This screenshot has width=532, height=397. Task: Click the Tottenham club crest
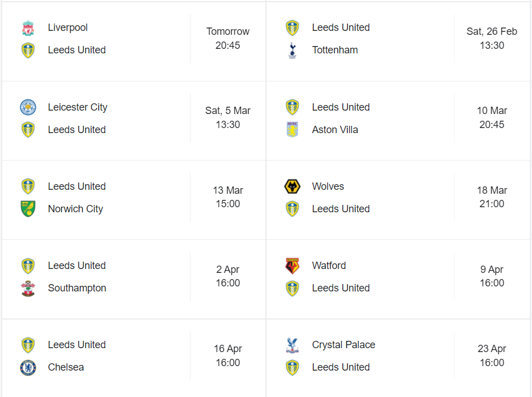pos(292,51)
